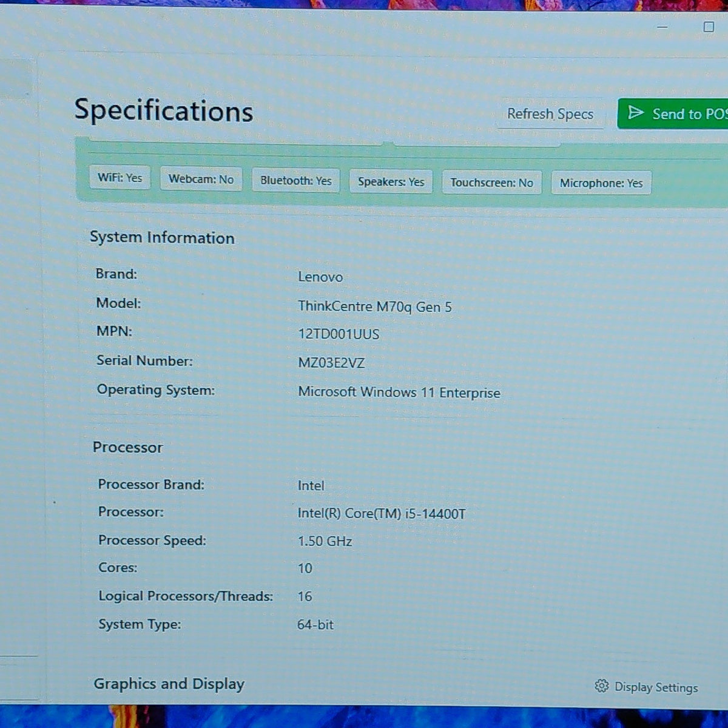Click the Processor Brand: label
The image size is (728, 728).
click(x=151, y=484)
